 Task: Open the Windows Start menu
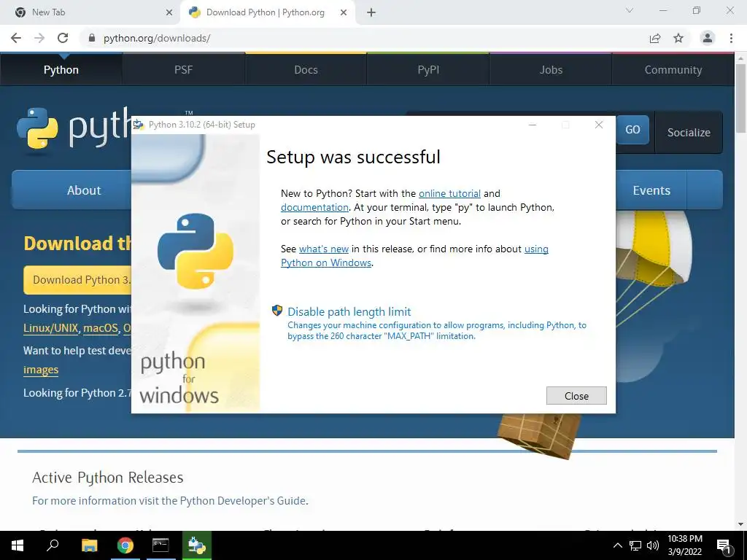click(18, 545)
